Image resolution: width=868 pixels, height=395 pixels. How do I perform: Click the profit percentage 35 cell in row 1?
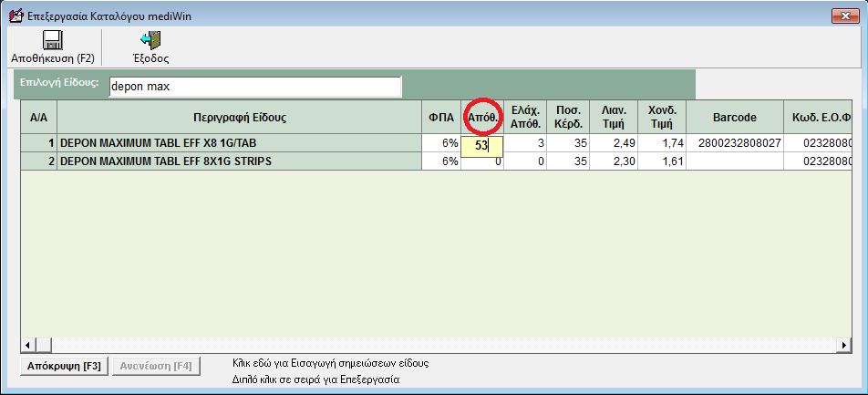point(568,143)
